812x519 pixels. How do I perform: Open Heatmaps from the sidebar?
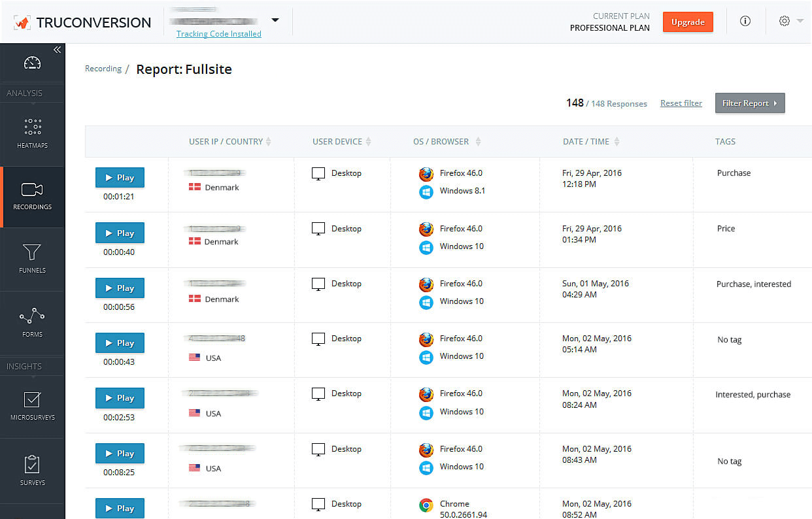tap(32, 133)
